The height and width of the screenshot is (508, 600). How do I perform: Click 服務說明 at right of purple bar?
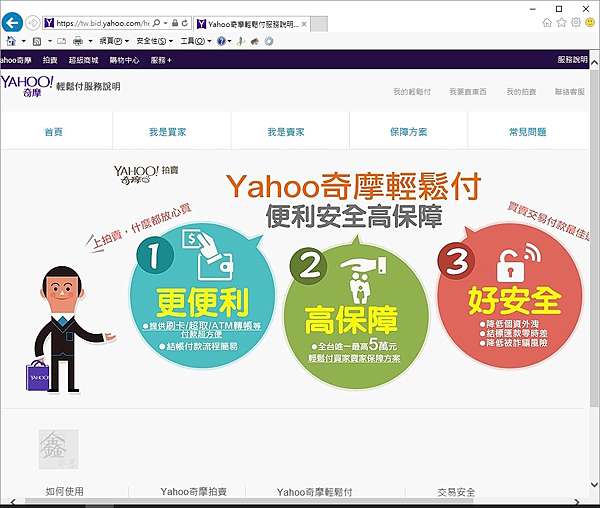click(572, 59)
